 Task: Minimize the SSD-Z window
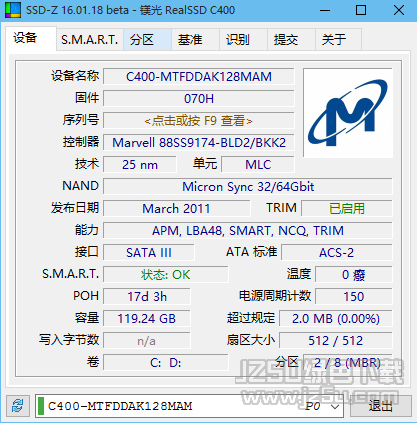coord(325,10)
